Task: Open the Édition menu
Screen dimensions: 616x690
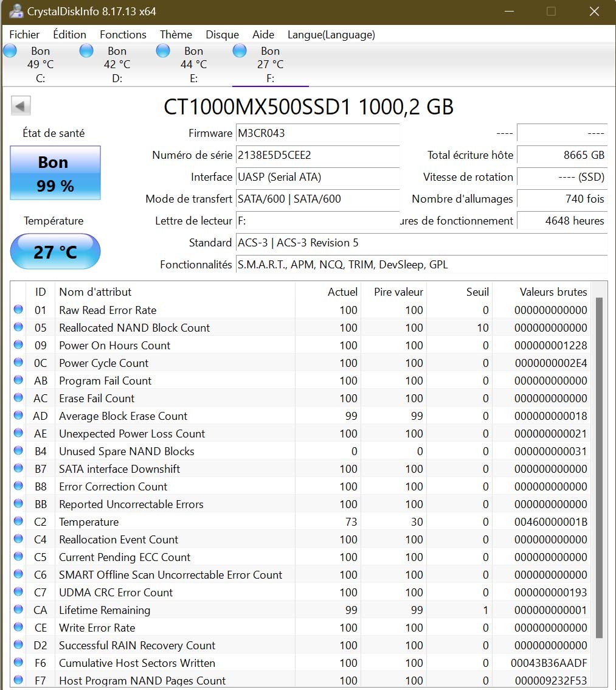Action: (x=69, y=34)
